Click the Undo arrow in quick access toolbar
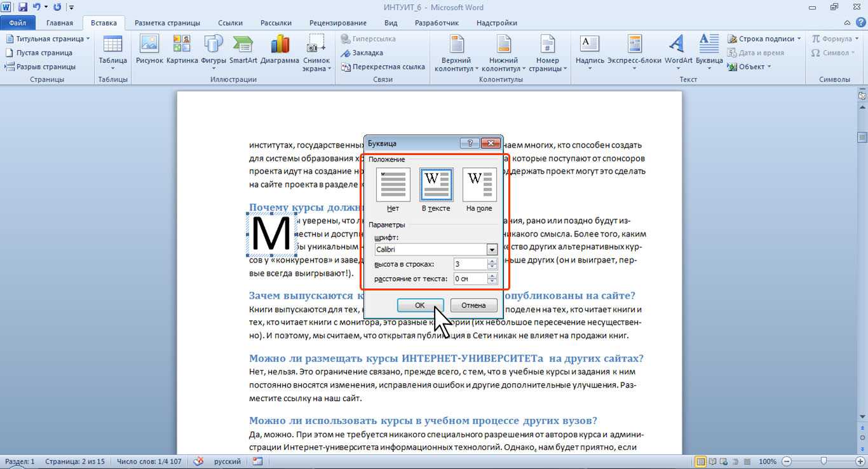This screenshot has height=469, width=868. click(x=36, y=8)
